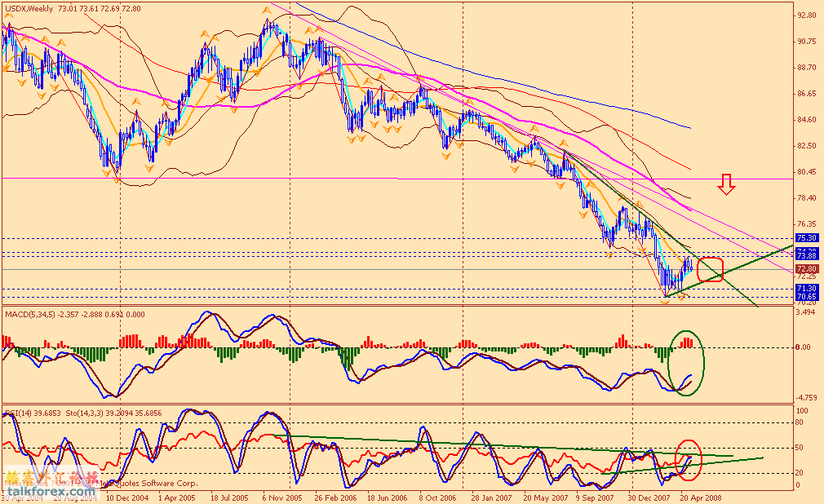The height and width of the screenshot is (504, 824).
Task: Click the 10 Dec 2004 date label
Action: pos(127,497)
